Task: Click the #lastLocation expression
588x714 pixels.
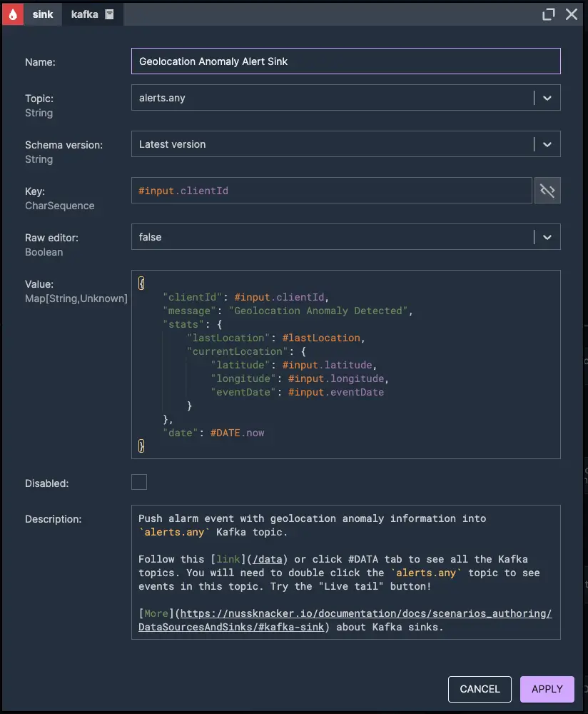Action: pos(321,338)
